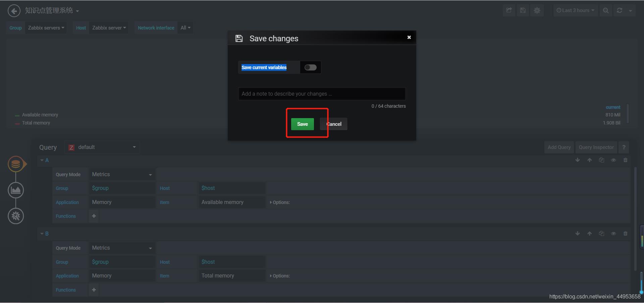Viewport: 644px width, 303px height.
Task: Click the green Save button
Action: pos(303,124)
